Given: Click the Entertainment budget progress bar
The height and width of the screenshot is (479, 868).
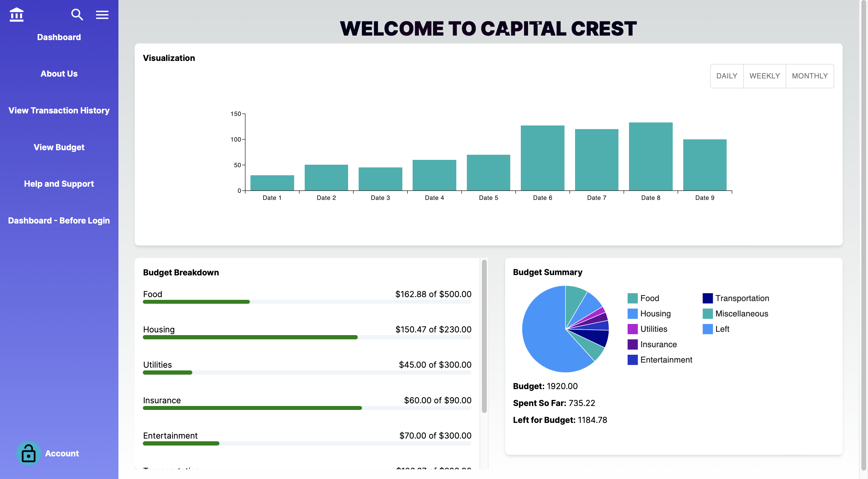Looking at the screenshot, I should tap(307, 443).
